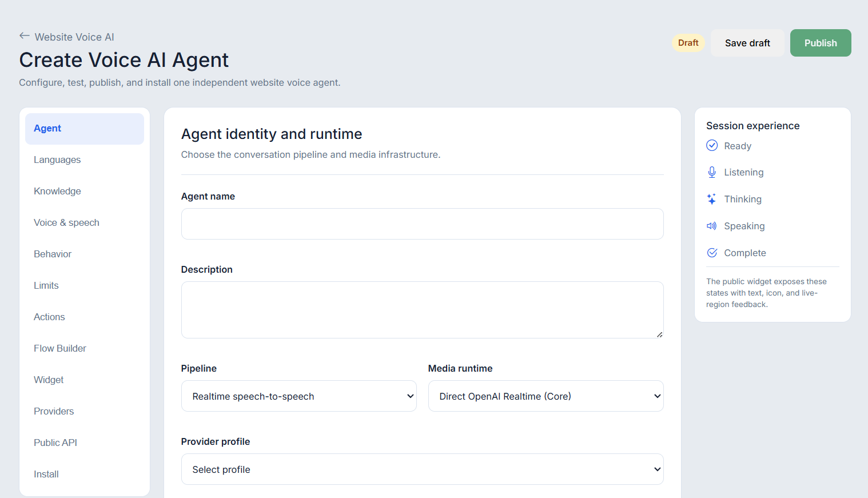The width and height of the screenshot is (868, 498).
Task: Click the Agent identity and runtime heading
Action: pos(272,134)
